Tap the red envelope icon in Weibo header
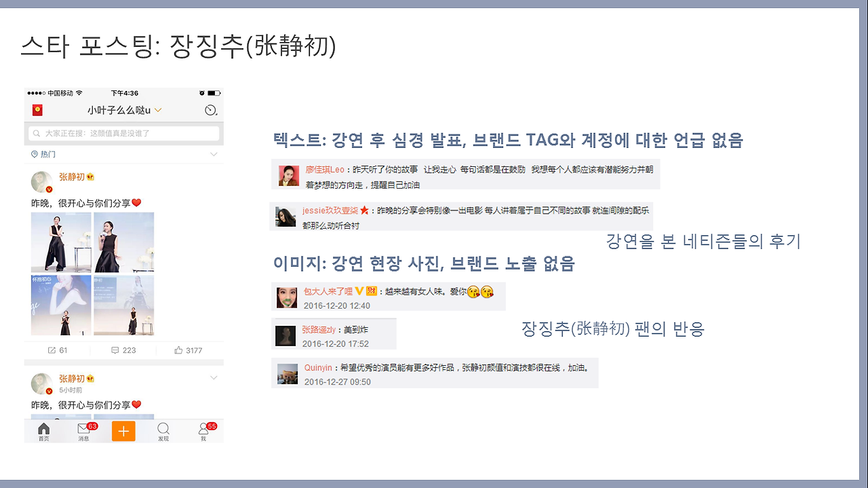Screen dimensions: 868x488 37,111
